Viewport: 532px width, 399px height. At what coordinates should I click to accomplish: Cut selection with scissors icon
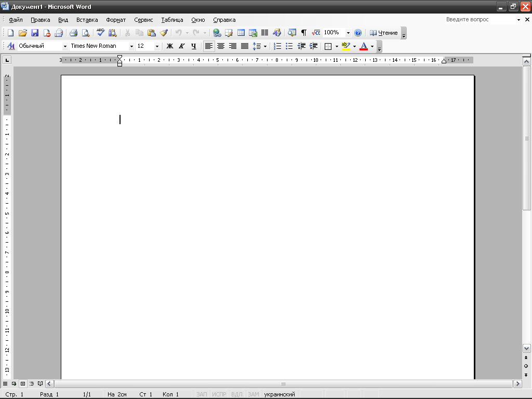point(127,33)
